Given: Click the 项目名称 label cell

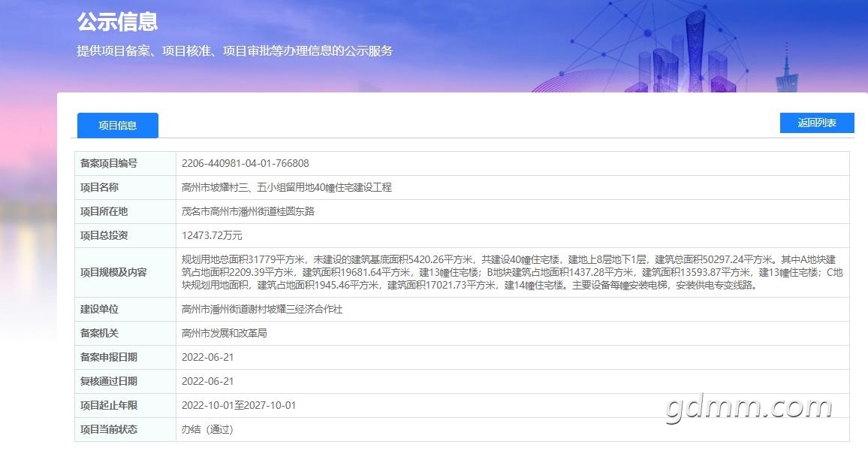Looking at the screenshot, I should coord(125,187).
